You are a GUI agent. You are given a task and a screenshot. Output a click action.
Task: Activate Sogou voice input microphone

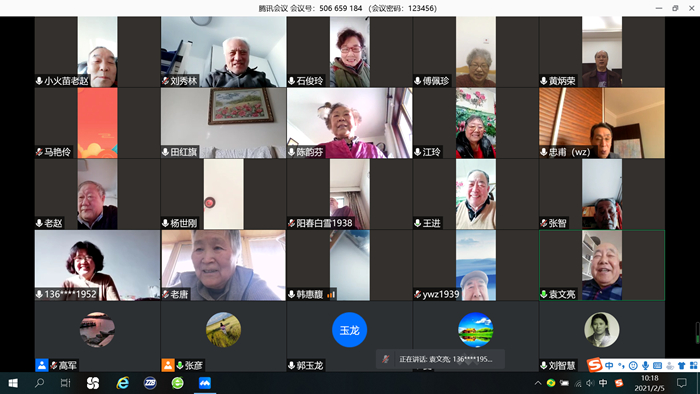645,365
